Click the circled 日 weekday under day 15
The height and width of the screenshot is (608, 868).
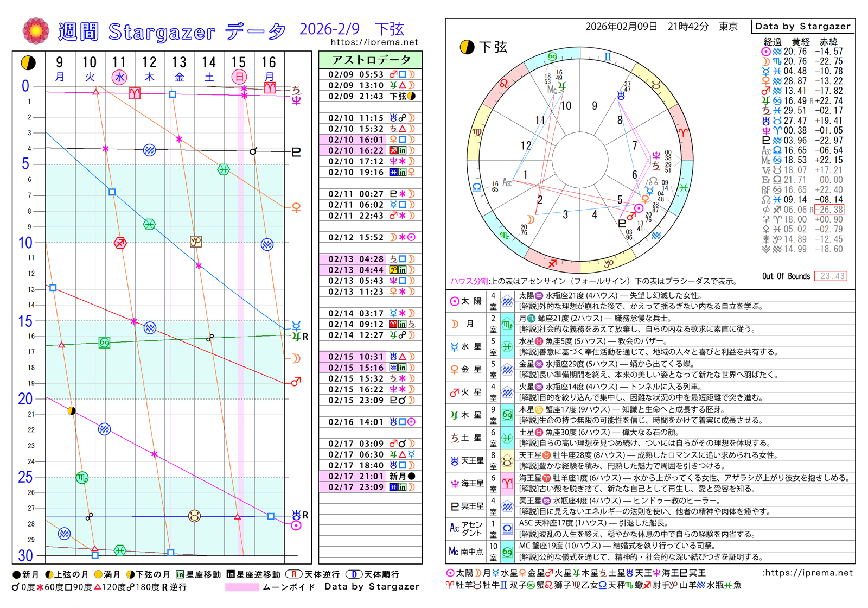(239, 77)
